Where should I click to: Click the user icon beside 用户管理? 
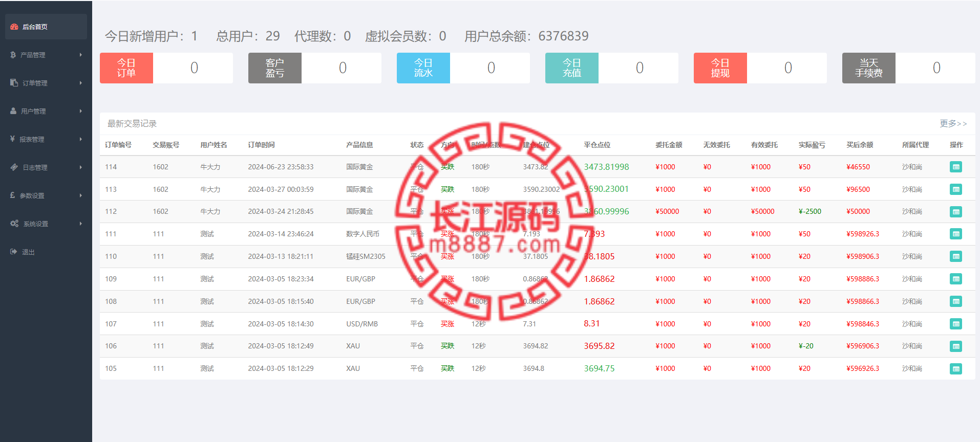(13, 111)
